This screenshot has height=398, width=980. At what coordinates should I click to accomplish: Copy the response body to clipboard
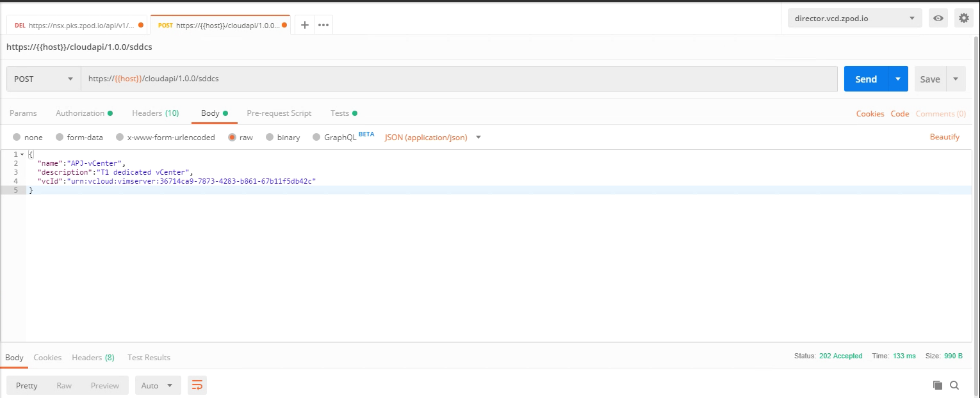[x=938, y=385]
